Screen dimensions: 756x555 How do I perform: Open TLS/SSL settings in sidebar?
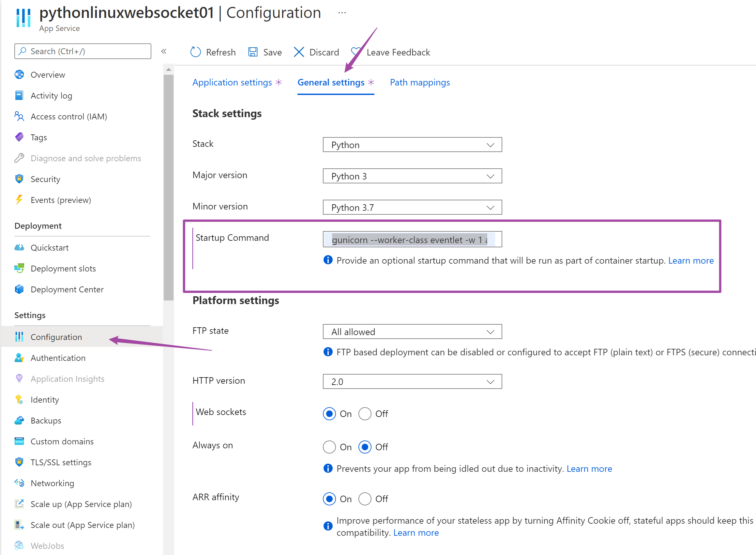(x=61, y=462)
